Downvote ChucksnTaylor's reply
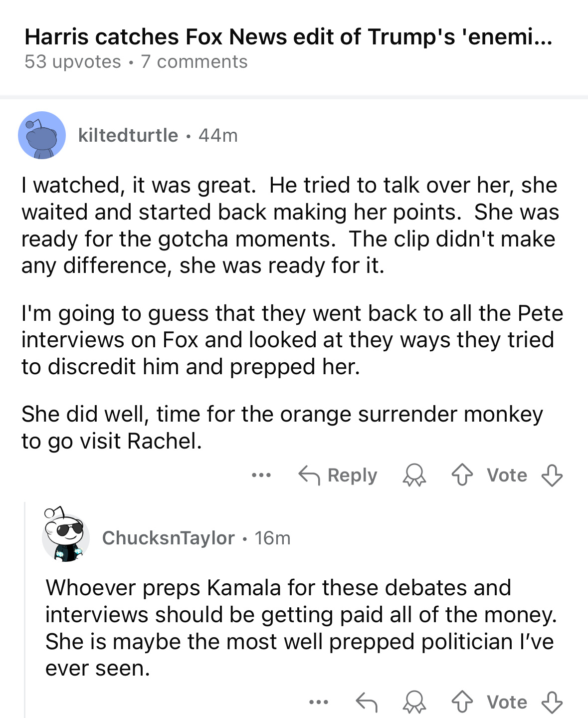 pos(552,702)
